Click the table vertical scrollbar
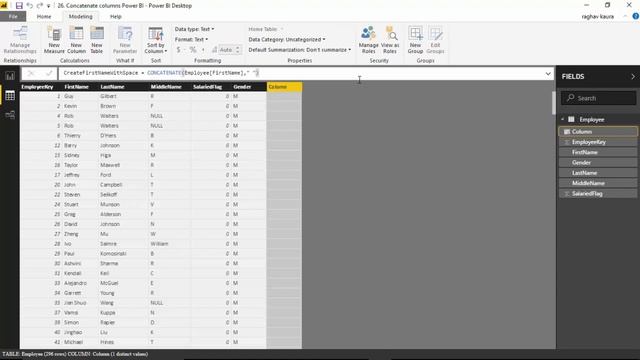 click(553, 103)
